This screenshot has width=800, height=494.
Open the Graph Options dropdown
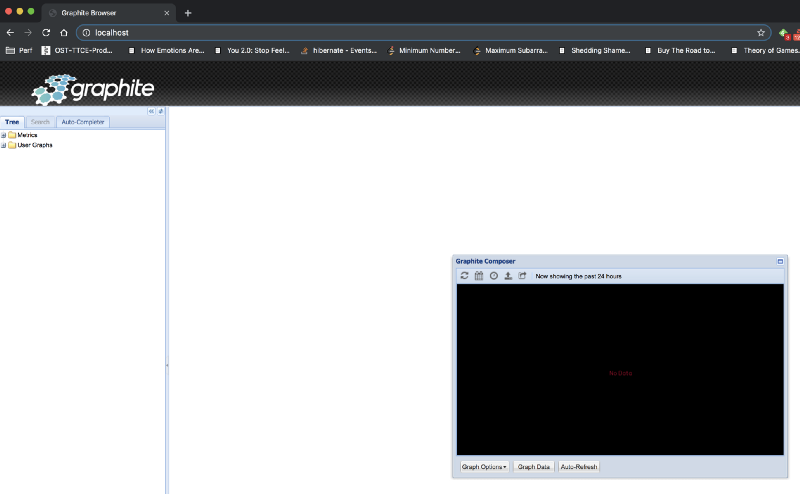point(484,467)
